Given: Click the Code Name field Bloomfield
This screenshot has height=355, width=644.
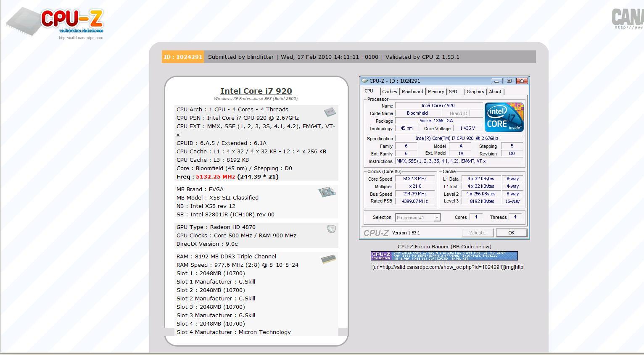Looking at the screenshot, I should point(417,113).
